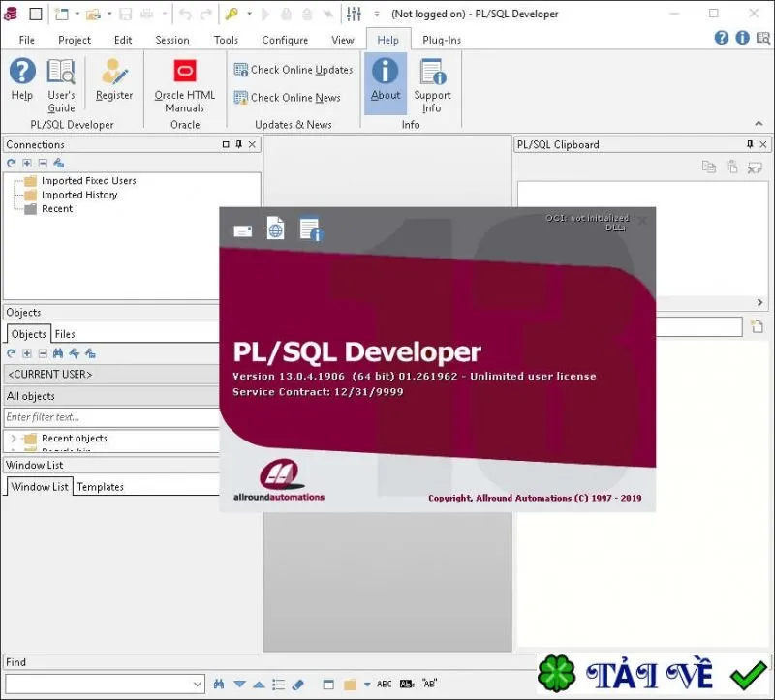Click Check Online Updates
The image size is (775, 700).
point(294,70)
